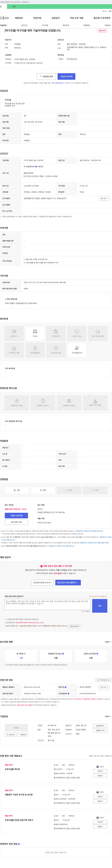The image size is (112, 868).
Task: Click the 차량유지비 welfare icon
Action: coord(56,333)
